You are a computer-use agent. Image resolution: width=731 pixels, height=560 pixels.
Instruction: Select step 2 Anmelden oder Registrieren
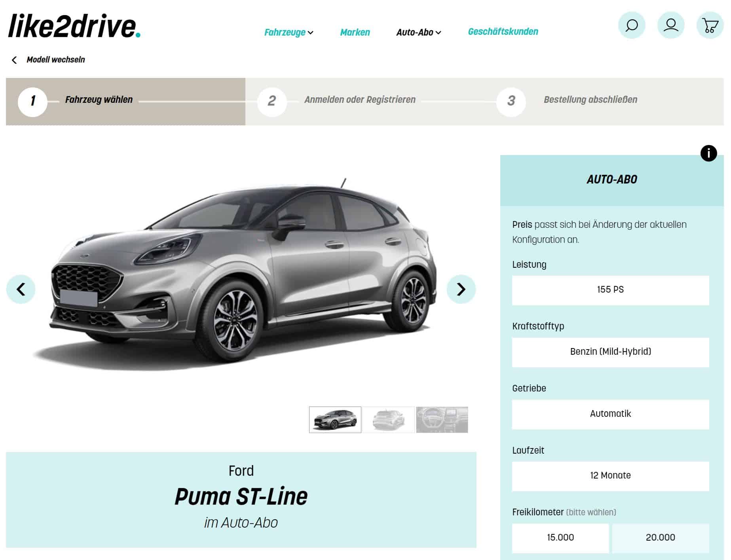(365, 102)
